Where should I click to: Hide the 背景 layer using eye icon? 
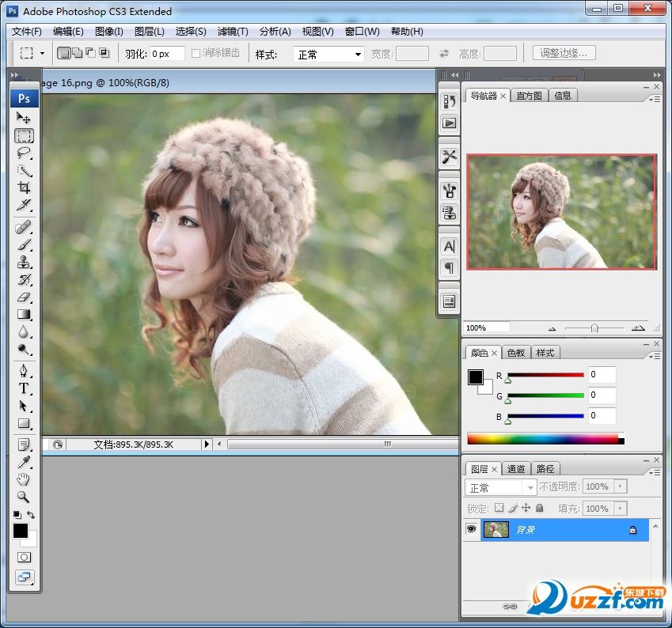472,530
